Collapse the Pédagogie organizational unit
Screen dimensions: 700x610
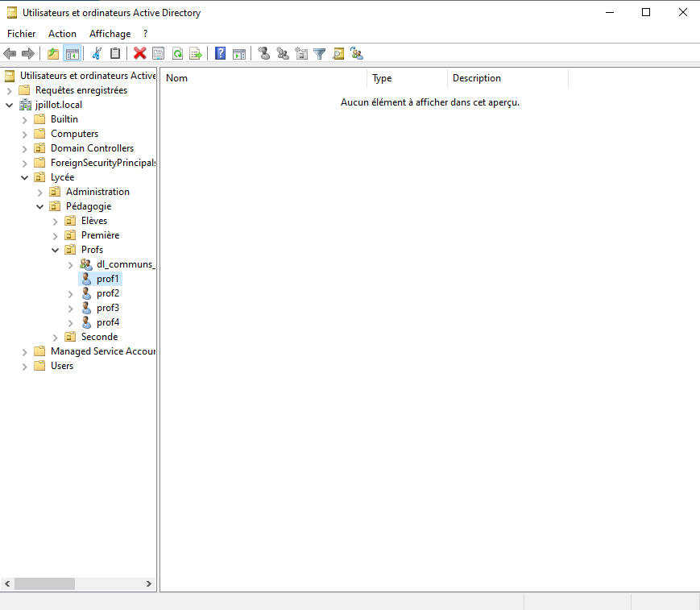[x=39, y=207]
